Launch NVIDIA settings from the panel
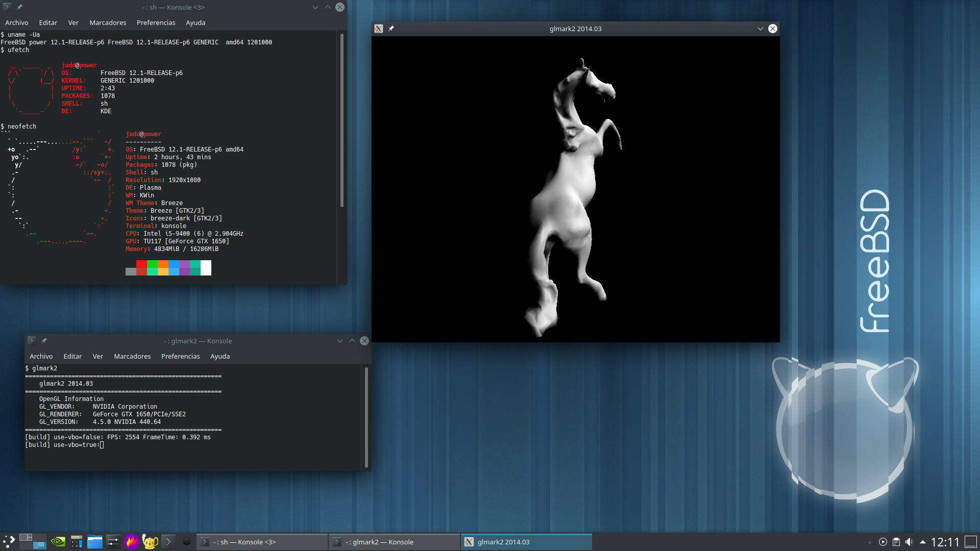 pyautogui.click(x=58, y=542)
